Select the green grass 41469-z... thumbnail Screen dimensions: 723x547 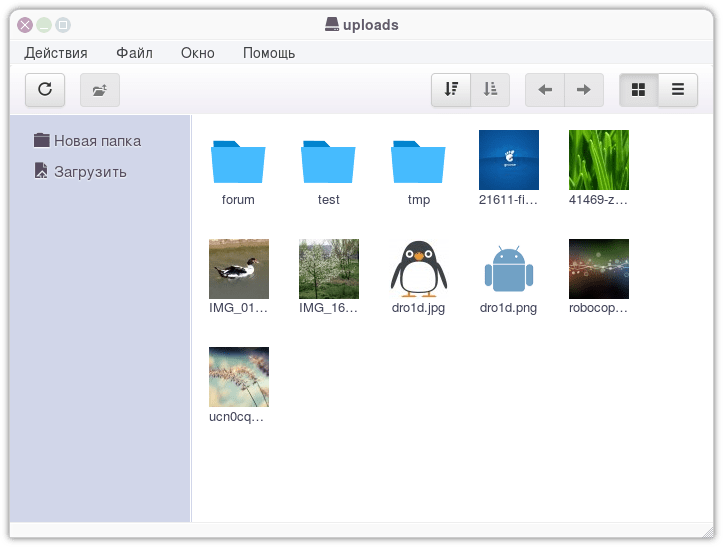pyautogui.click(x=599, y=160)
